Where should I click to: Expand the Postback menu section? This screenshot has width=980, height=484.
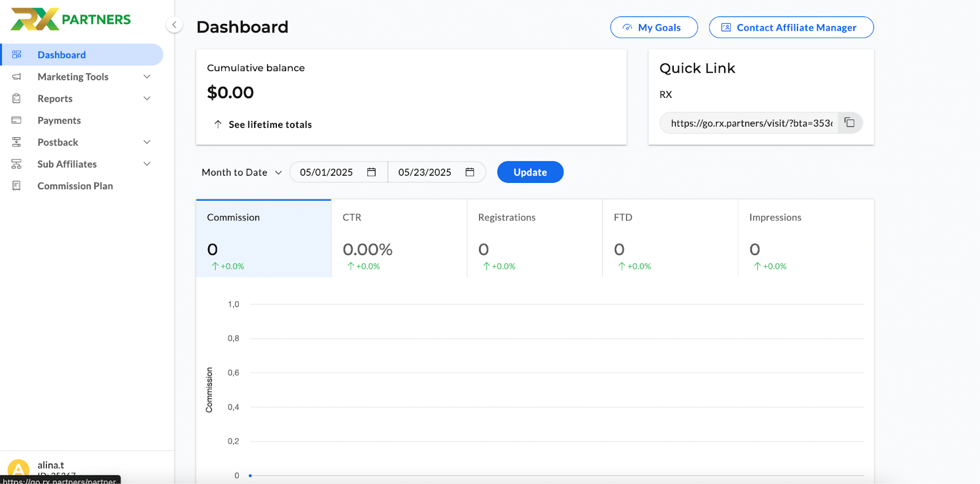click(146, 143)
